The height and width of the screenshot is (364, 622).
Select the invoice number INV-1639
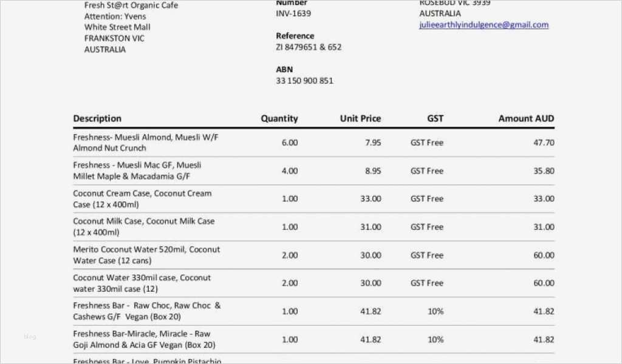(293, 13)
